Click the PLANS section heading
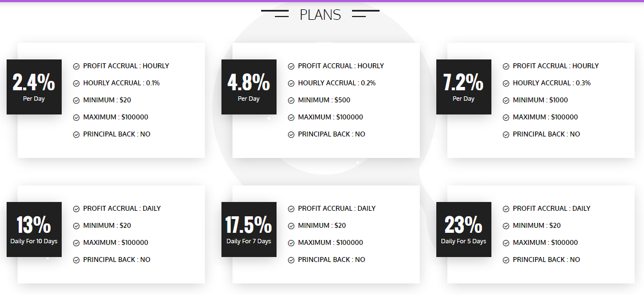The image size is (644, 295). point(320,15)
